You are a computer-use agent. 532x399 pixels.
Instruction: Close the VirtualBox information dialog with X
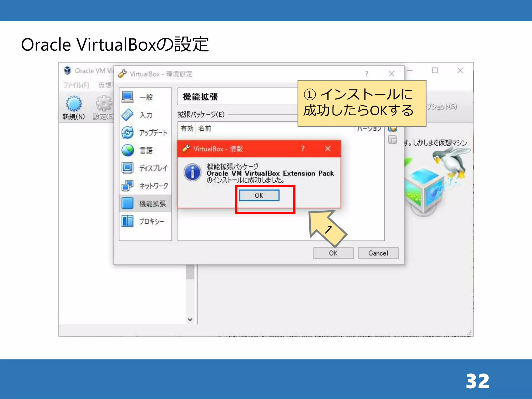[328, 149]
